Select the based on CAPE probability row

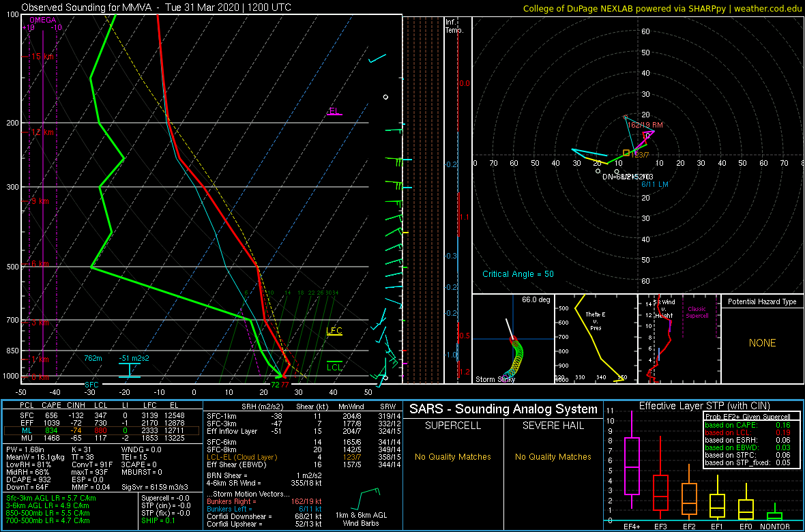click(x=747, y=425)
